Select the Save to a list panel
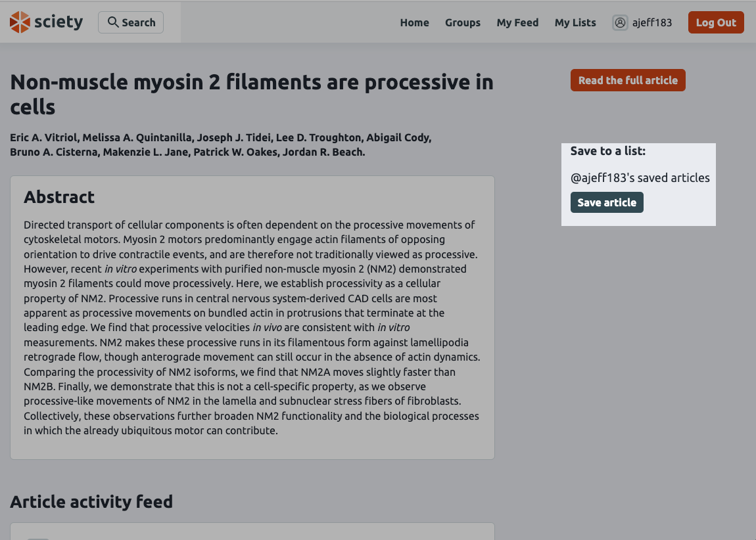This screenshot has width=756, height=540. [638, 184]
